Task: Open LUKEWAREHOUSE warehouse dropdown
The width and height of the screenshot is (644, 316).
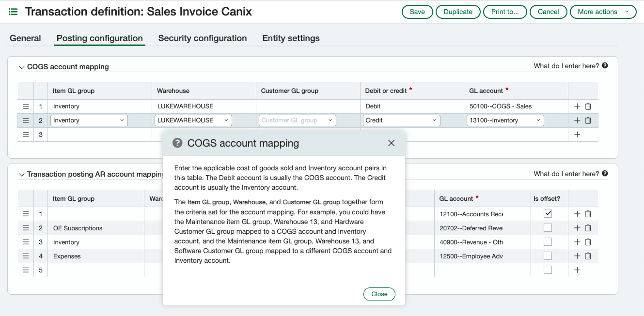Action: 193,120
